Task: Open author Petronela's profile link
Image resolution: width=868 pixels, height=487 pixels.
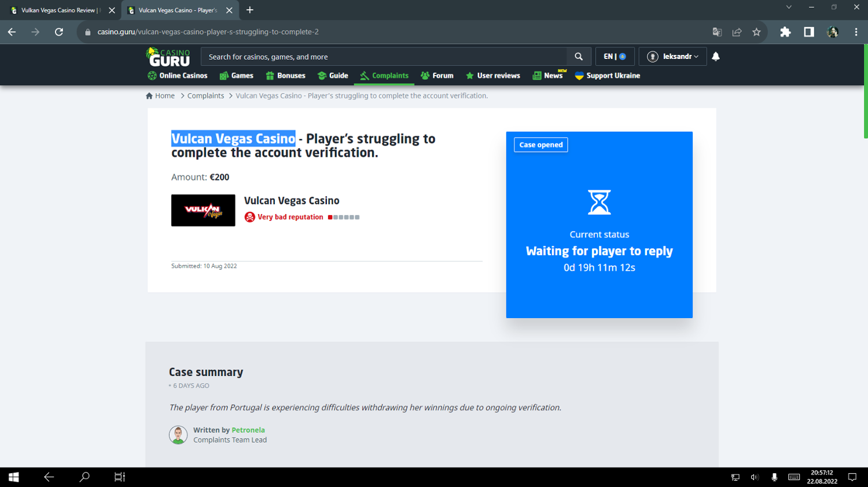Action: [x=248, y=430]
